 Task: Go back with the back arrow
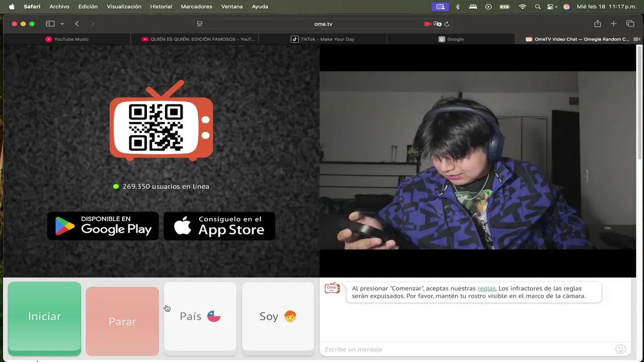pyautogui.click(x=77, y=24)
